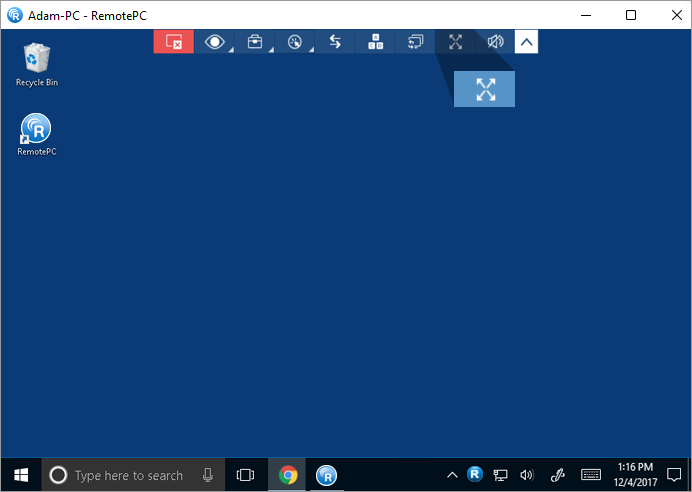Open the eye view options menu

214,42
